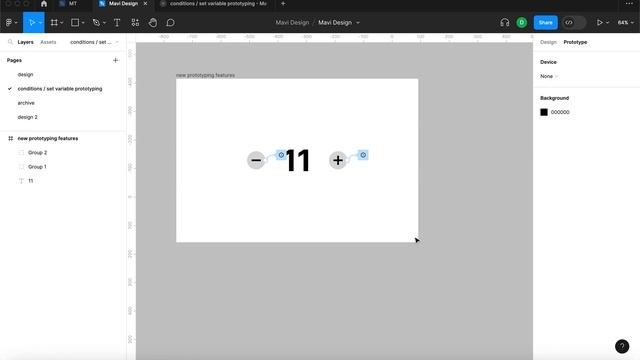Click the Share button
The height and width of the screenshot is (360, 640).
click(x=545, y=23)
